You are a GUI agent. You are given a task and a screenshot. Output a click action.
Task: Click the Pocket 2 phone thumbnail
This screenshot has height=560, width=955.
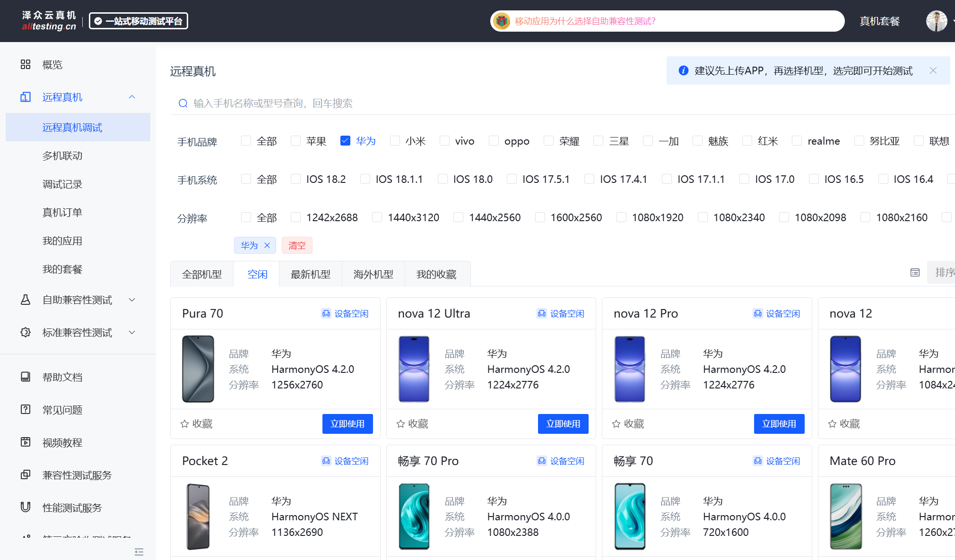[x=198, y=517]
